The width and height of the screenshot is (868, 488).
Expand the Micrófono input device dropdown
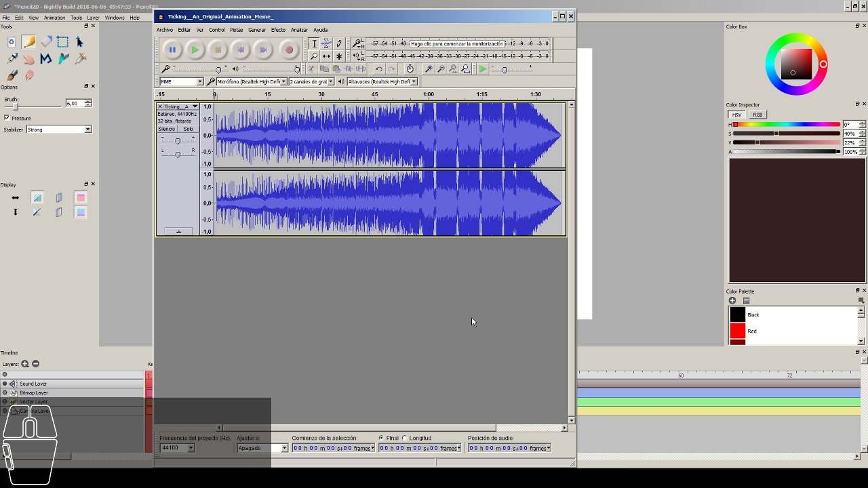(251, 81)
